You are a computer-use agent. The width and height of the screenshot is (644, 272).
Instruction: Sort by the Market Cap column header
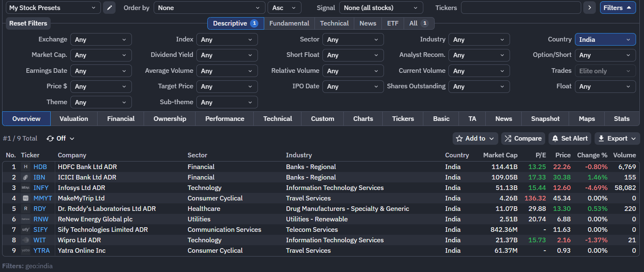[500, 155]
